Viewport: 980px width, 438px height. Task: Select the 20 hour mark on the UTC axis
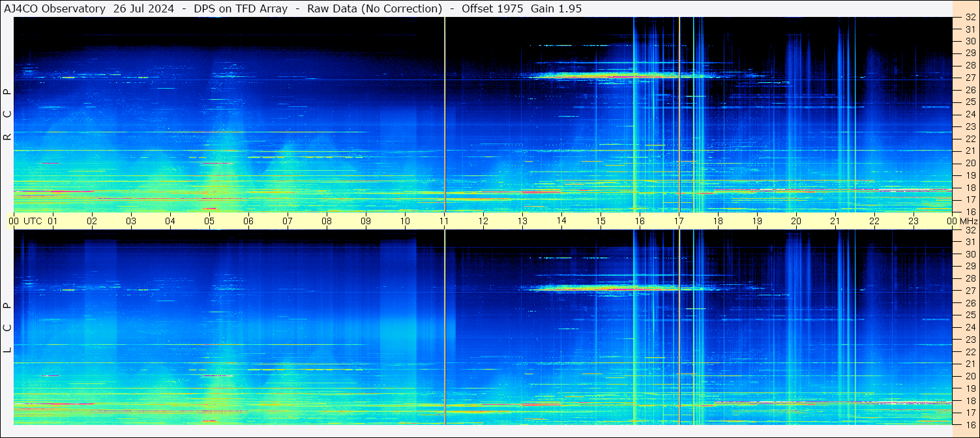pos(796,221)
